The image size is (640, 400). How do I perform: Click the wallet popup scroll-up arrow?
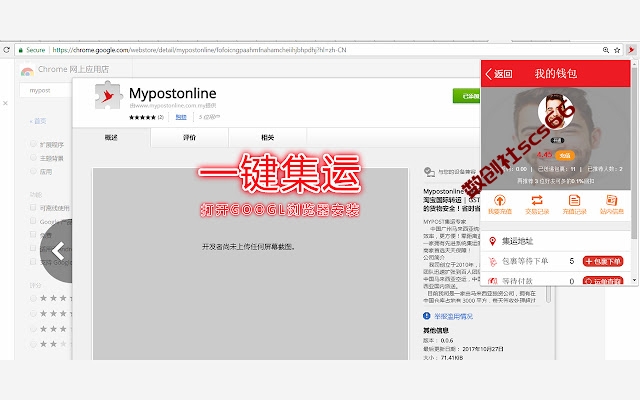point(634,64)
